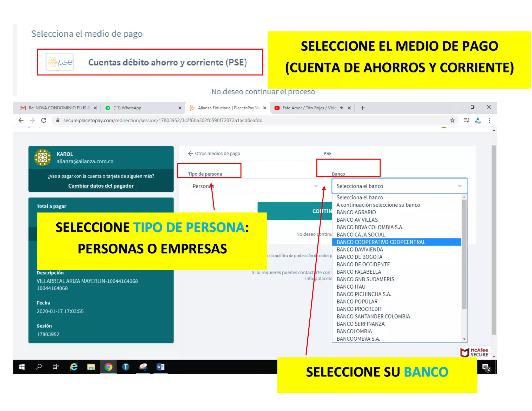The image size is (532, 411).
Task: Click the browser address bar URL
Action: (x=163, y=120)
